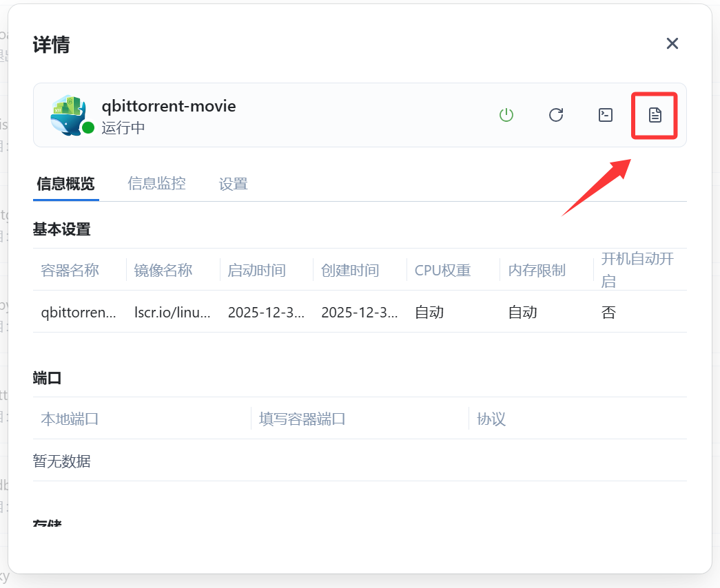The height and width of the screenshot is (588, 720).
Task: Switch to the 信息概览 tab
Action: pos(65,184)
